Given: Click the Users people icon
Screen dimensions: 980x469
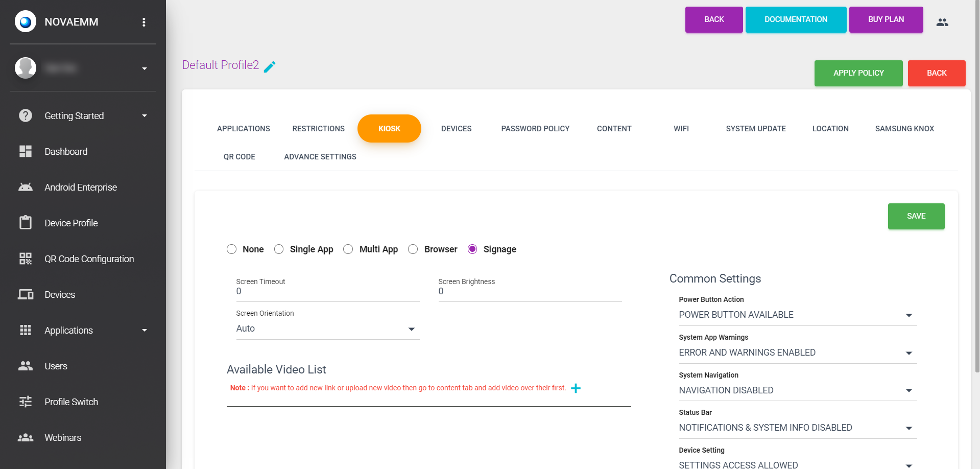Looking at the screenshot, I should coord(26,366).
